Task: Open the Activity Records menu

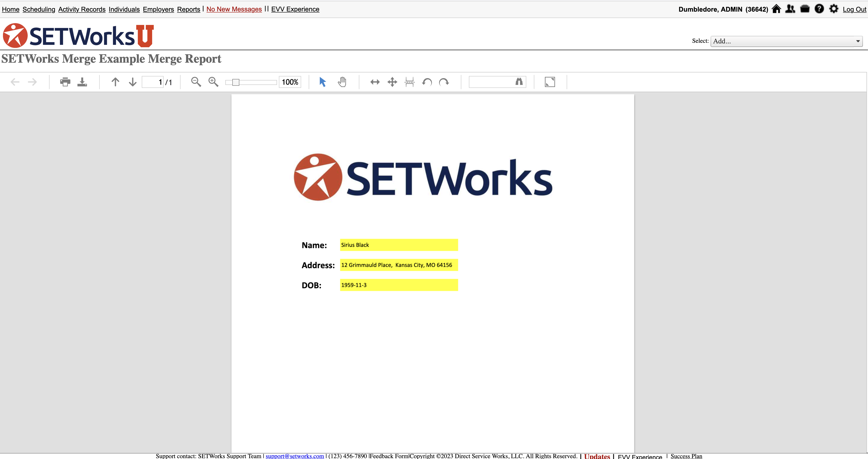Action: tap(82, 9)
